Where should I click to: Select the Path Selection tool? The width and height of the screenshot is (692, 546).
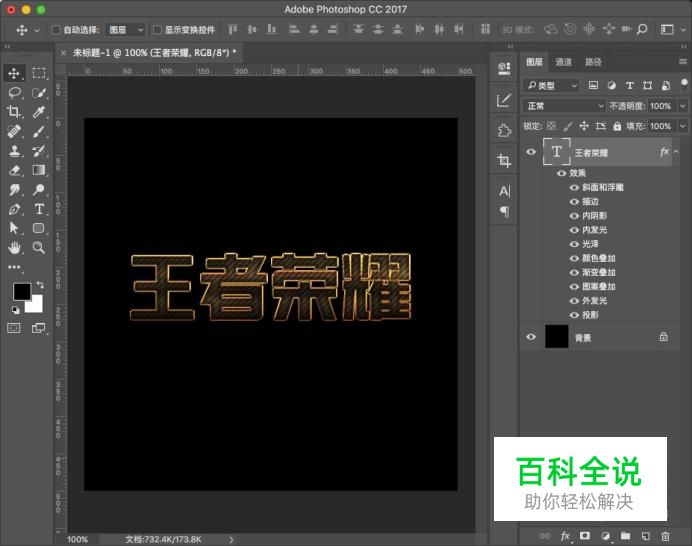click(x=14, y=228)
